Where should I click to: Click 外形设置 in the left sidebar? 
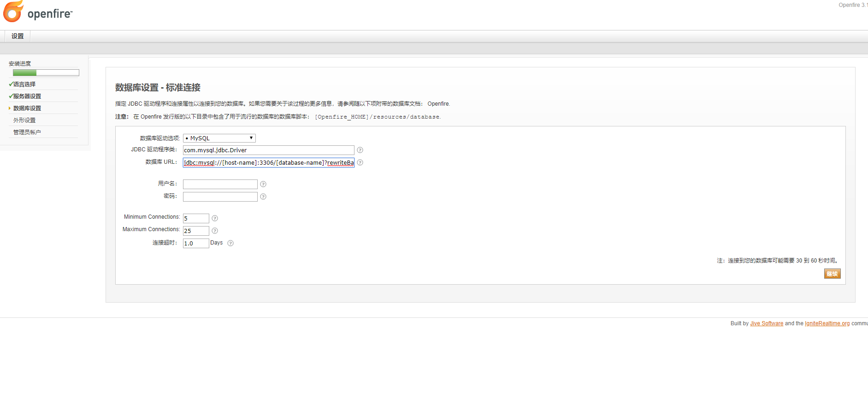(x=24, y=119)
